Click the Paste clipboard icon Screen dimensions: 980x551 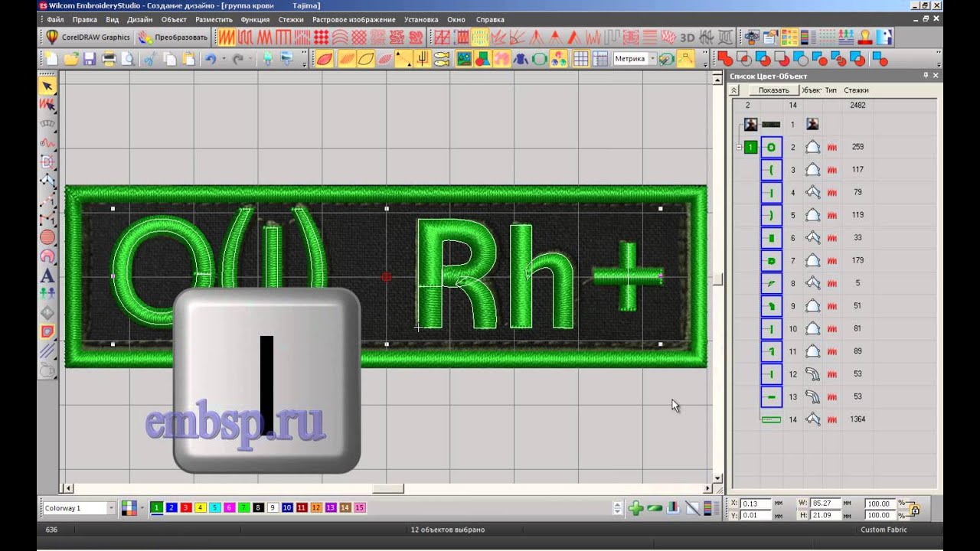coord(188,59)
